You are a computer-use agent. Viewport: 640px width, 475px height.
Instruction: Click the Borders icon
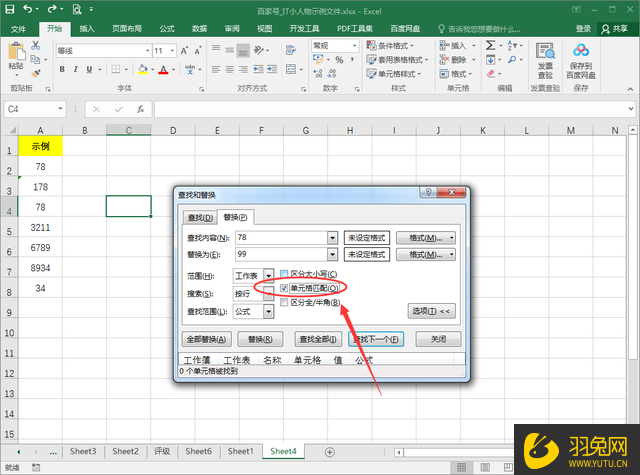[x=116, y=69]
